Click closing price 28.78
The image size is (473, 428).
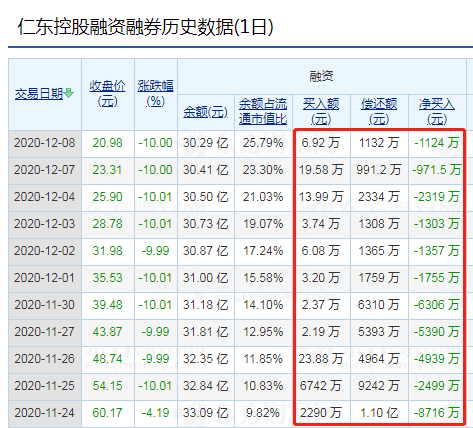click(107, 224)
